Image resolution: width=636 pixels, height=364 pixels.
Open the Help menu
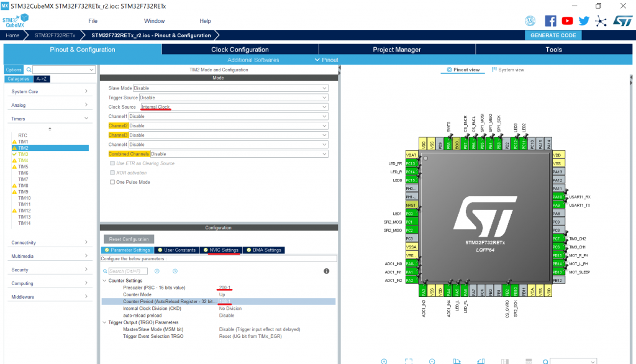205,20
